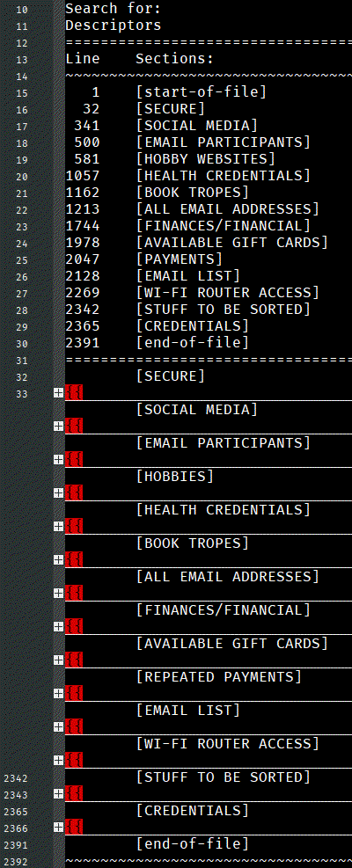The image size is (352, 868).
Task: Click the [HOBBY WEBSITES] index entry
Action: pos(206,159)
